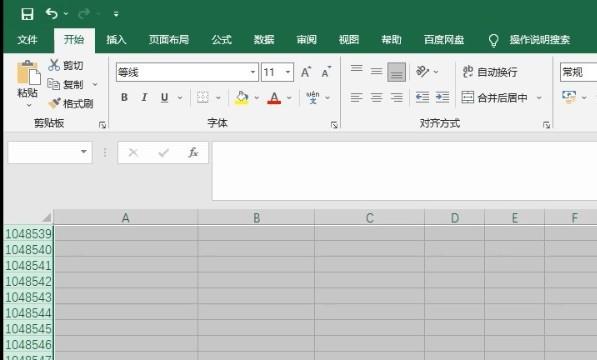The height and width of the screenshot is (360, 597).
Task: Click inside the formula bar
Action: tap(404, 171)
